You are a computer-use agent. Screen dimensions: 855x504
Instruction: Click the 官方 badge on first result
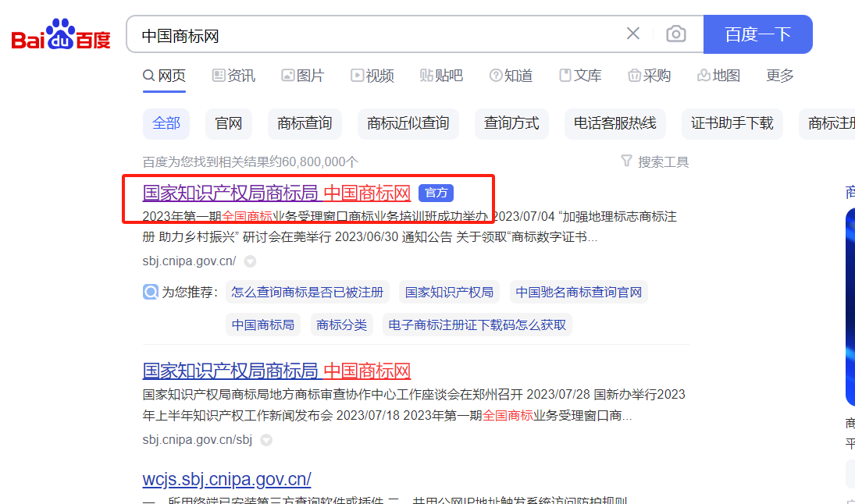tap(436, 193)
